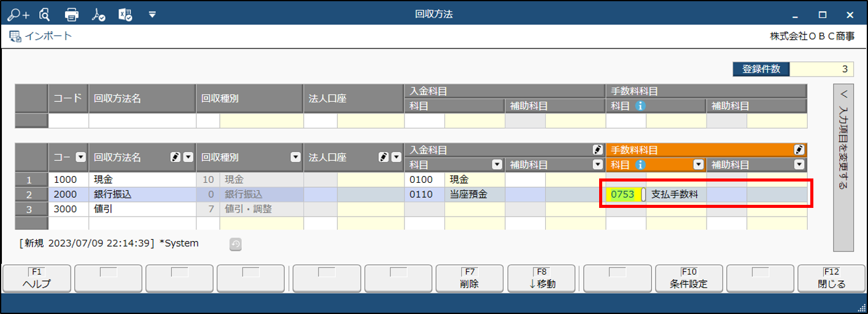Click the 新規 2023/07/09 timestamp text
This screenshot has height=314, width=868.
pyautogui.click(x=87, y=243)
